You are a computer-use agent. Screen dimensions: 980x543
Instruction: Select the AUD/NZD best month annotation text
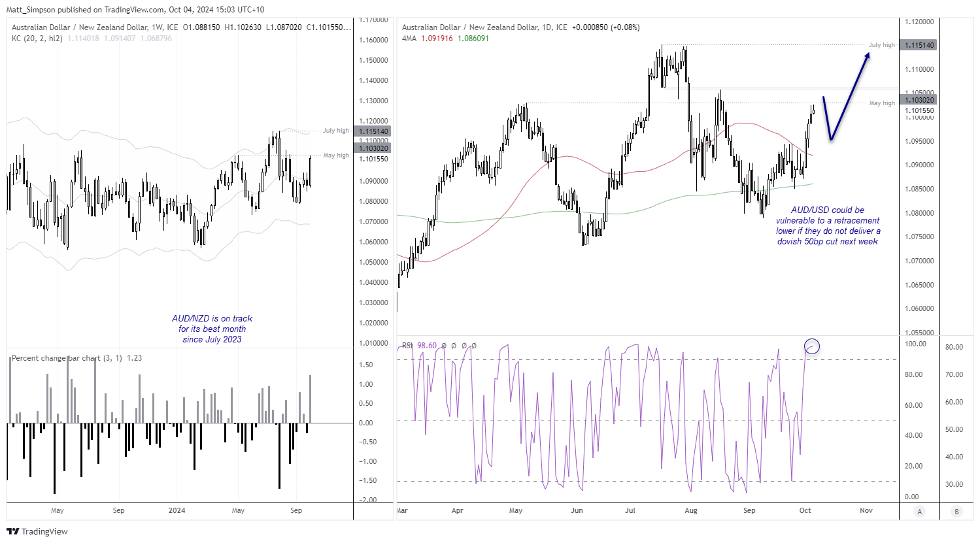click(212, 329)
